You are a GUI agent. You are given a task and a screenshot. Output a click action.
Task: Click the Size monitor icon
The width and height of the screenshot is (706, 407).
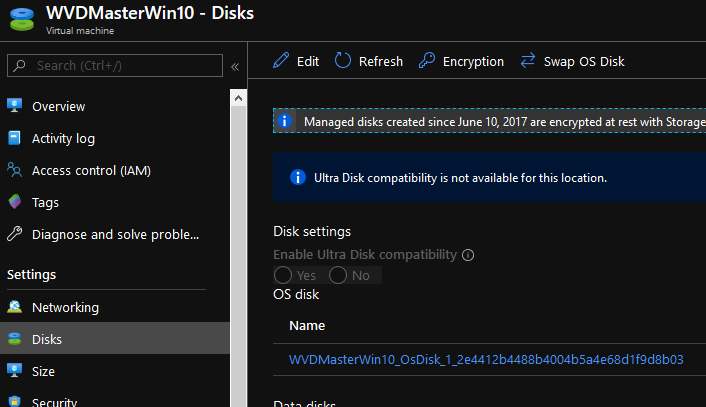click(14, 371)
